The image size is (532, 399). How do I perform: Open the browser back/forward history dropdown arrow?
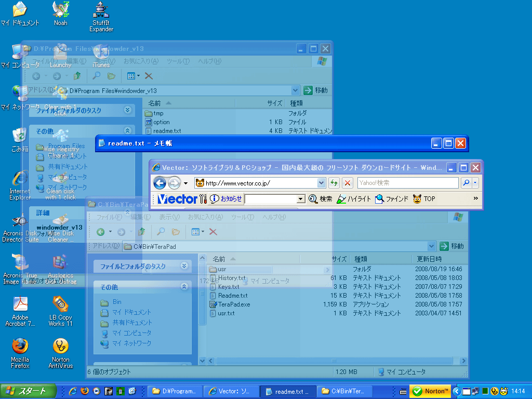[185, 183]
